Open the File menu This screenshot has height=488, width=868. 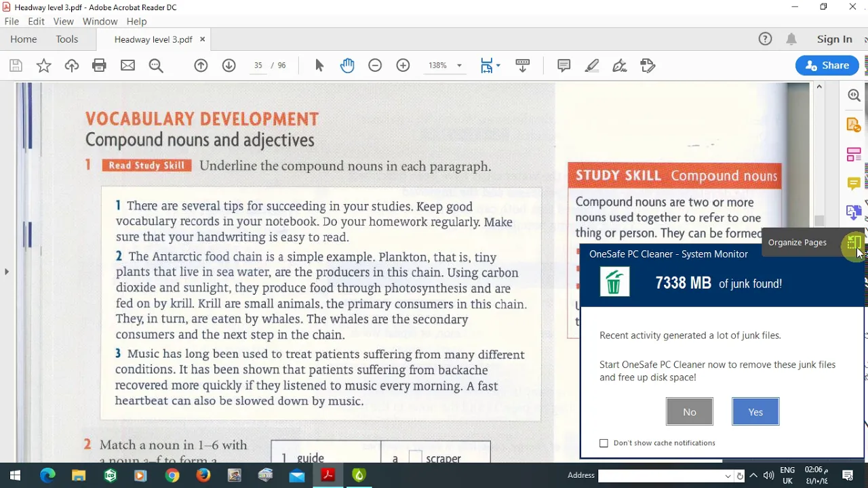click(x=12, y=22)
